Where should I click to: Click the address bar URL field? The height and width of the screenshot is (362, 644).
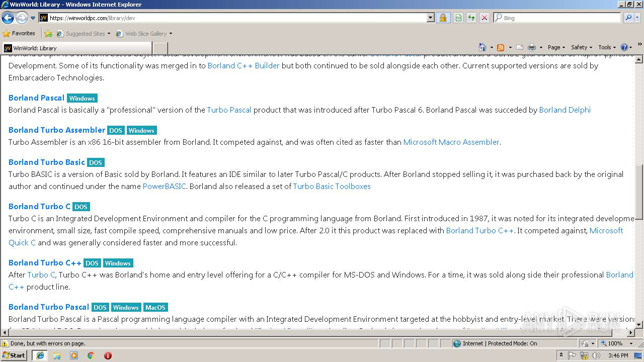pyautogui.click(x=233, y=18)
